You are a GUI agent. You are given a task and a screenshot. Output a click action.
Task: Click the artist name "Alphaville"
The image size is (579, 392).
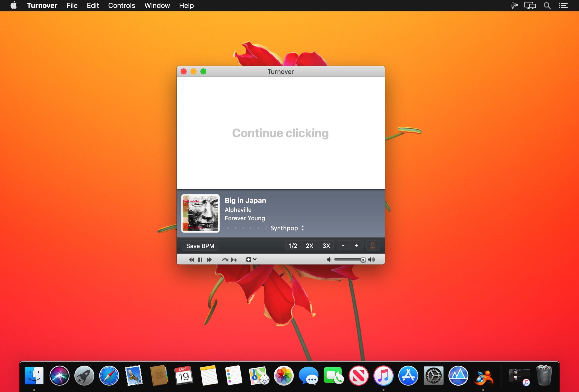(x=238, y=210)
